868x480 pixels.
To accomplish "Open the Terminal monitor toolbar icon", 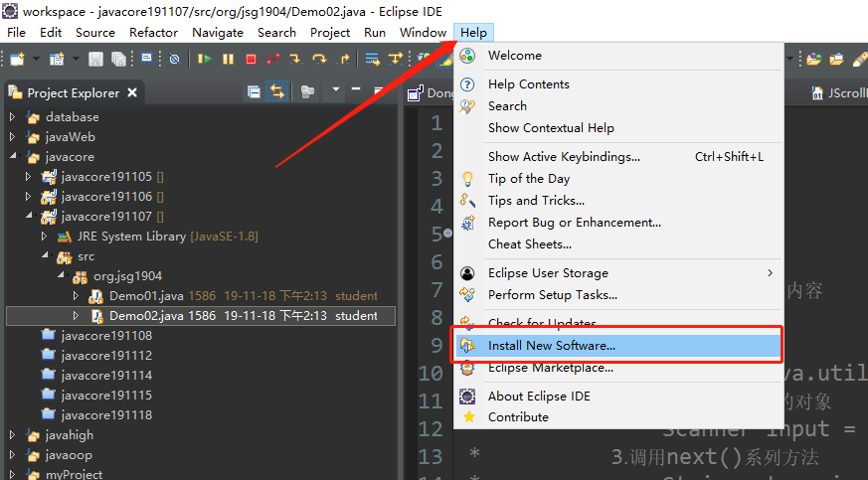I will [x=147, y=58].
